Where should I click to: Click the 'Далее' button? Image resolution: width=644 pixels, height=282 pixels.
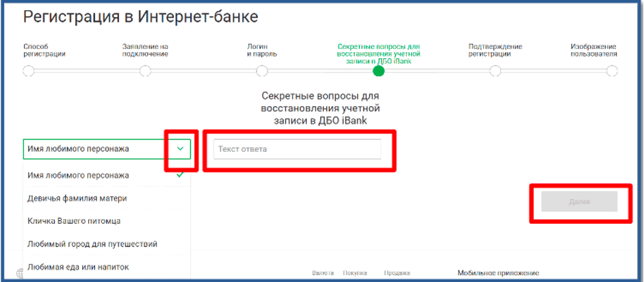[579, 201]
